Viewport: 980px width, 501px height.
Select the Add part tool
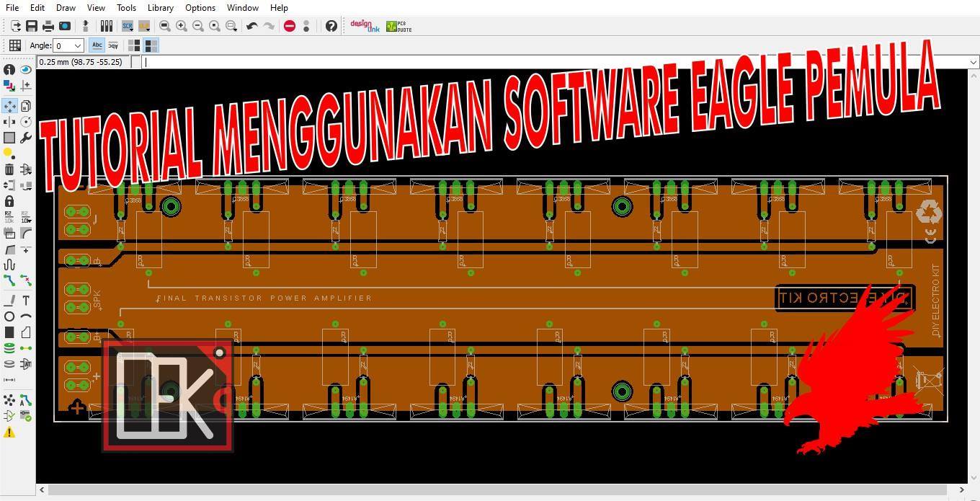click(26, 169)
